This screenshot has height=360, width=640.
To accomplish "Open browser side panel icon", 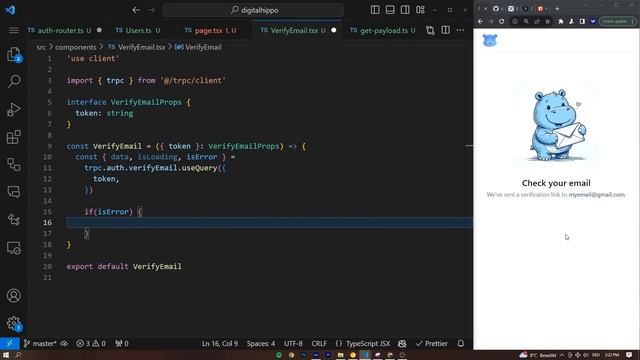I will click(582, 21).
